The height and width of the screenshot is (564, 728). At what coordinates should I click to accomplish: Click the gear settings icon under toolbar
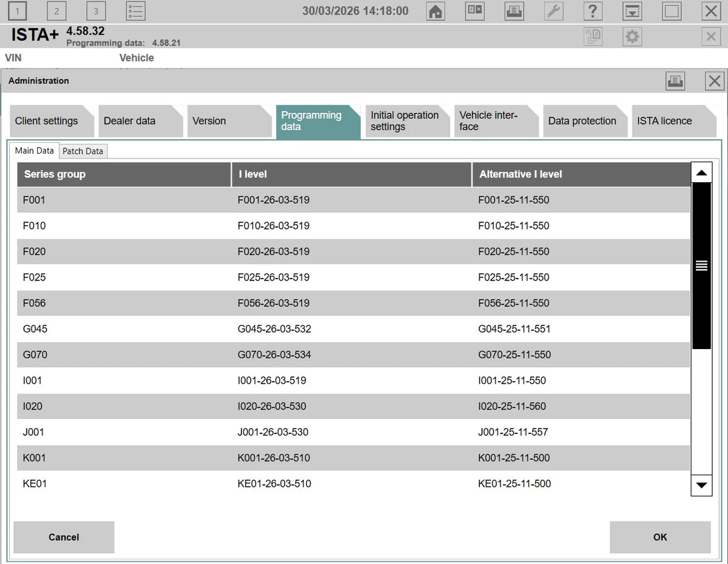point(632,36)
